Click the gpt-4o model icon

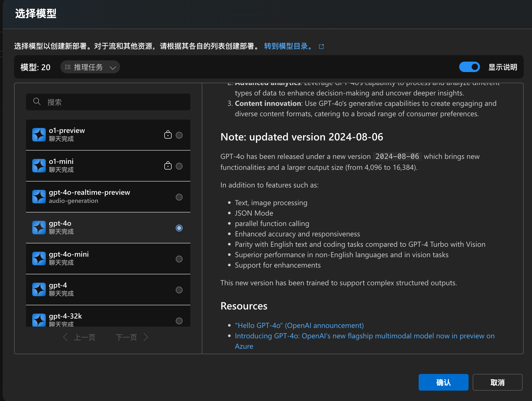coord(39,228)
